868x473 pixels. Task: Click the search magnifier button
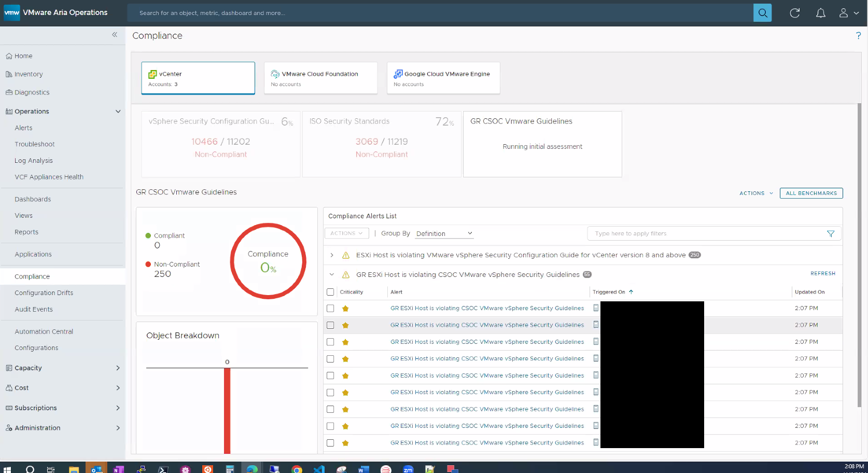[x=762, y=13]
